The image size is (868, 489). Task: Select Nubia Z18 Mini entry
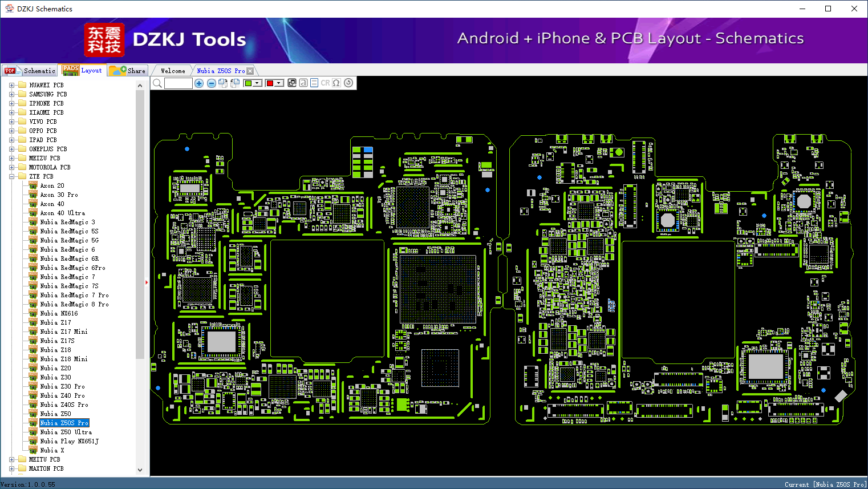(64, 359)
